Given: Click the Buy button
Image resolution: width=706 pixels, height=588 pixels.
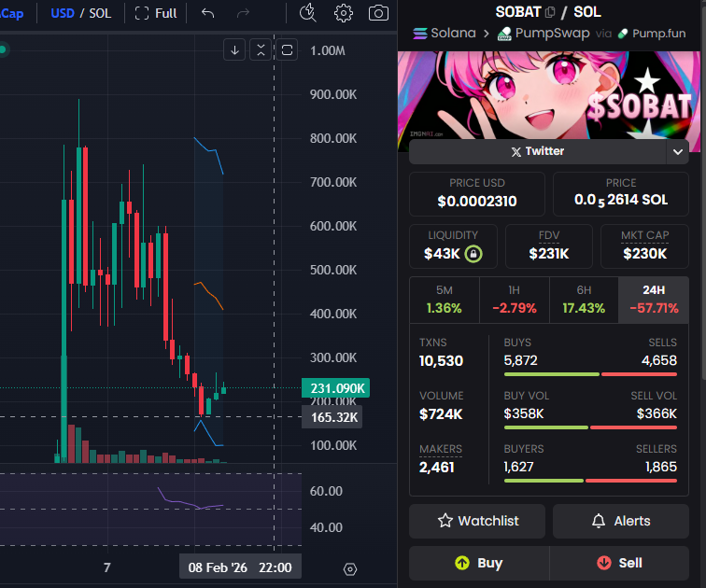Looking at the screenshot, I should tap(479, 563).
